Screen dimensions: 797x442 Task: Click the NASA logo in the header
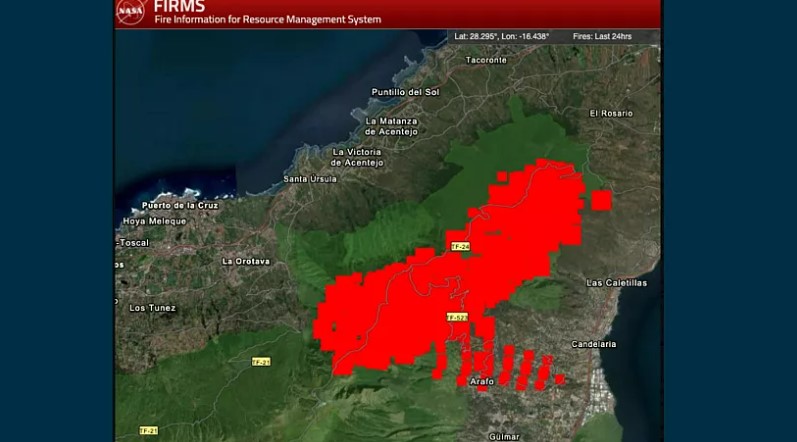coord(131,12)
